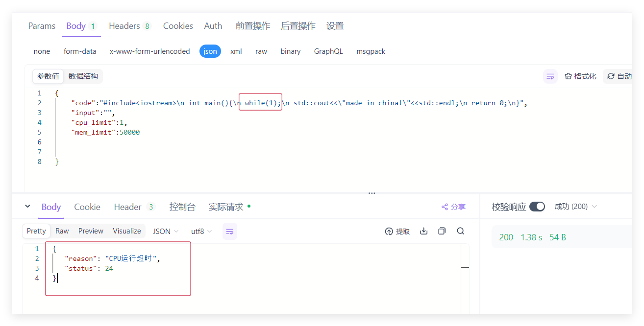Screen dimensions: 644x326
Task: Switch to 数据结构 view
Action: [83, 76]
